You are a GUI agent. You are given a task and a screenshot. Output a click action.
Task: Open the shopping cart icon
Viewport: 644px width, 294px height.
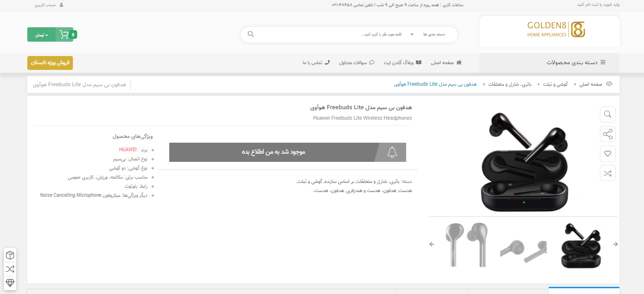pyautogui.click(x=63, y=34)
